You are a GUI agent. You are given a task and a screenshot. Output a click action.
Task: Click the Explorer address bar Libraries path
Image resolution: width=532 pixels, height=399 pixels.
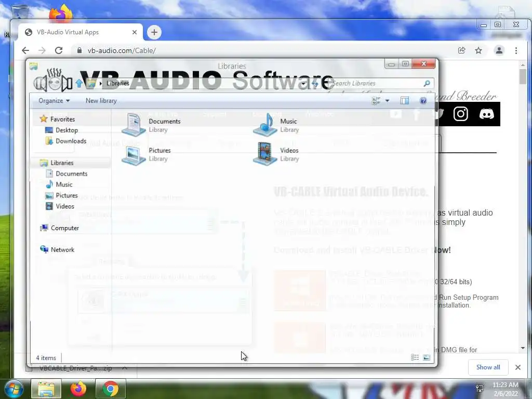pyautogui.click(x=117, y=83)
